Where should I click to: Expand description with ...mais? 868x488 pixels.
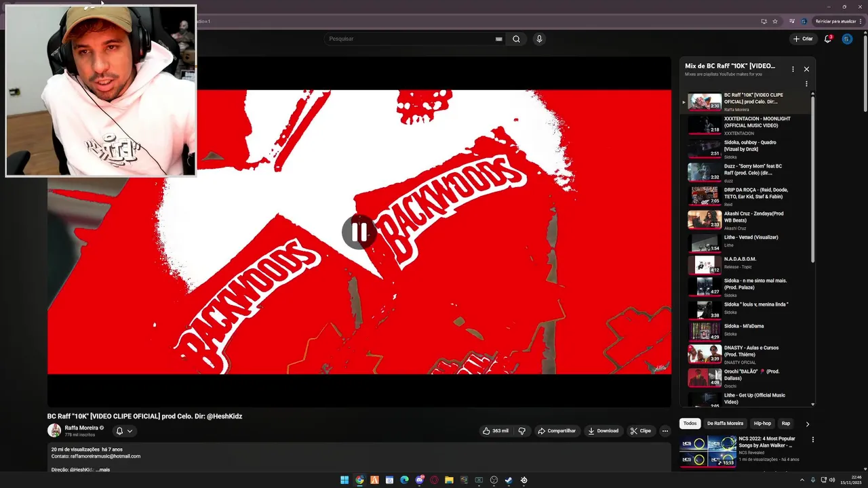coord(102,470)
